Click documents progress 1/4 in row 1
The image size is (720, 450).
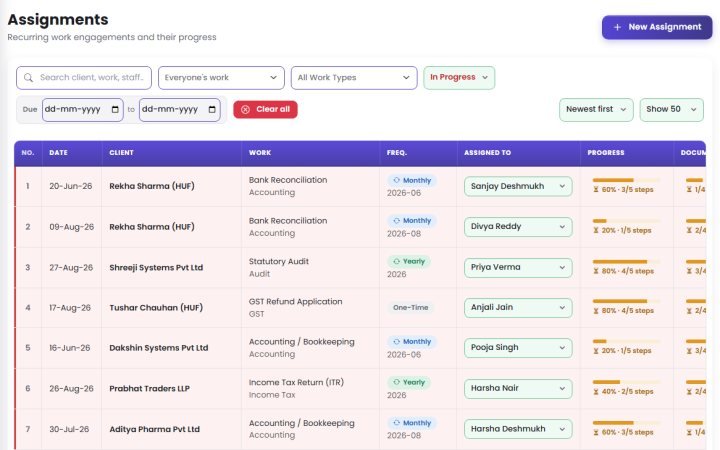695,185
